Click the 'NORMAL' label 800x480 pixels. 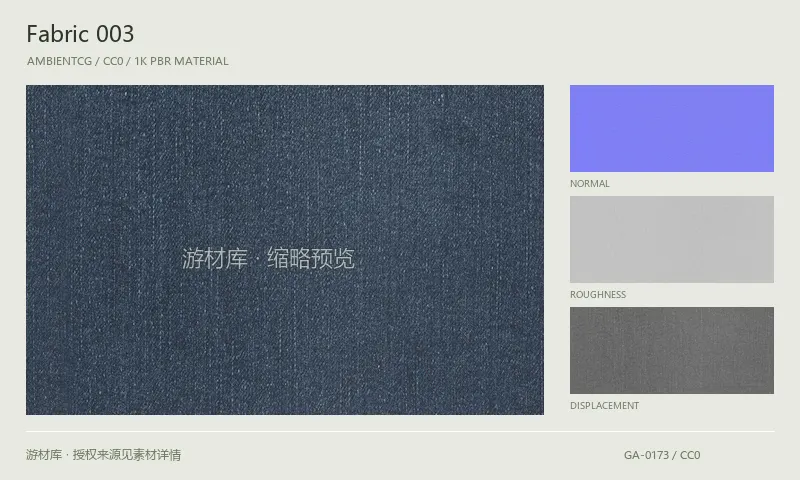coord(590,184)
